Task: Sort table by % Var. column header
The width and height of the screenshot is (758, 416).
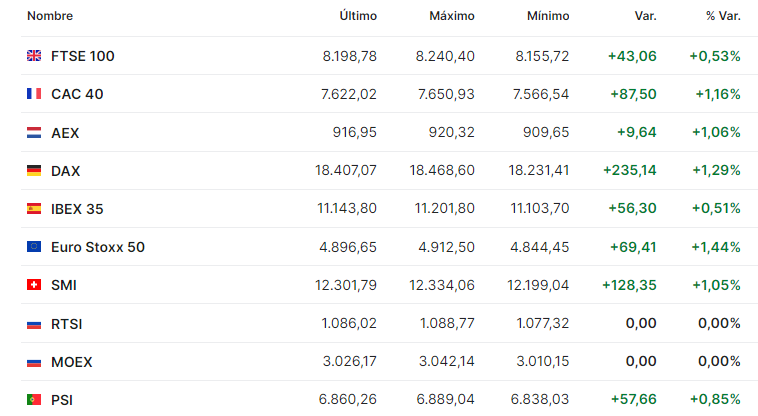Action: tap(723, 16)
